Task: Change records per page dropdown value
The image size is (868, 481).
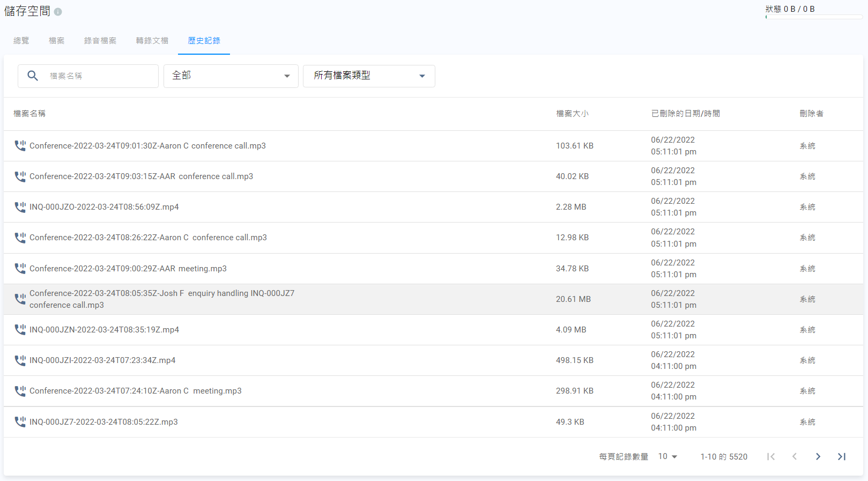Action: tap(667, 456)
